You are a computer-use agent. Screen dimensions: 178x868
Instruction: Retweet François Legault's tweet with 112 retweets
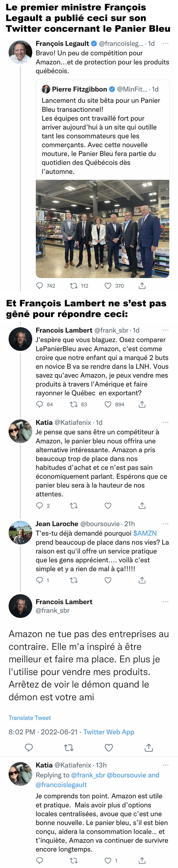(73, 286)
